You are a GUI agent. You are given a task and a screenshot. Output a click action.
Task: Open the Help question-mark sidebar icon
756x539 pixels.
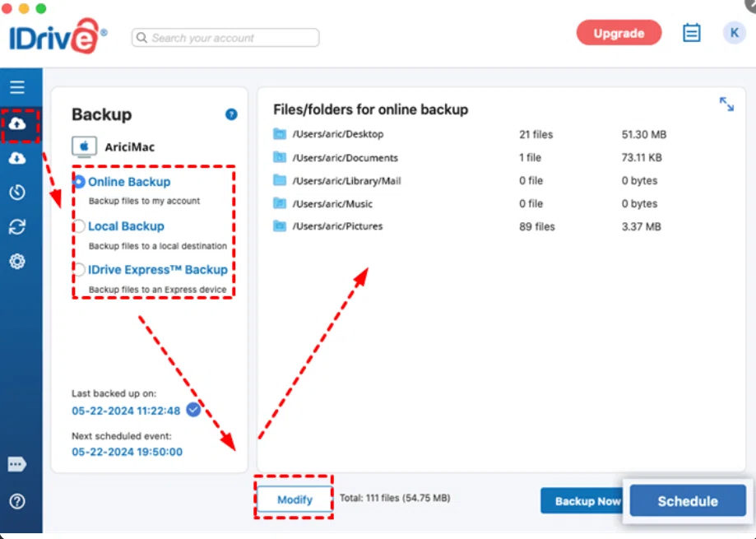coord(17,501)
